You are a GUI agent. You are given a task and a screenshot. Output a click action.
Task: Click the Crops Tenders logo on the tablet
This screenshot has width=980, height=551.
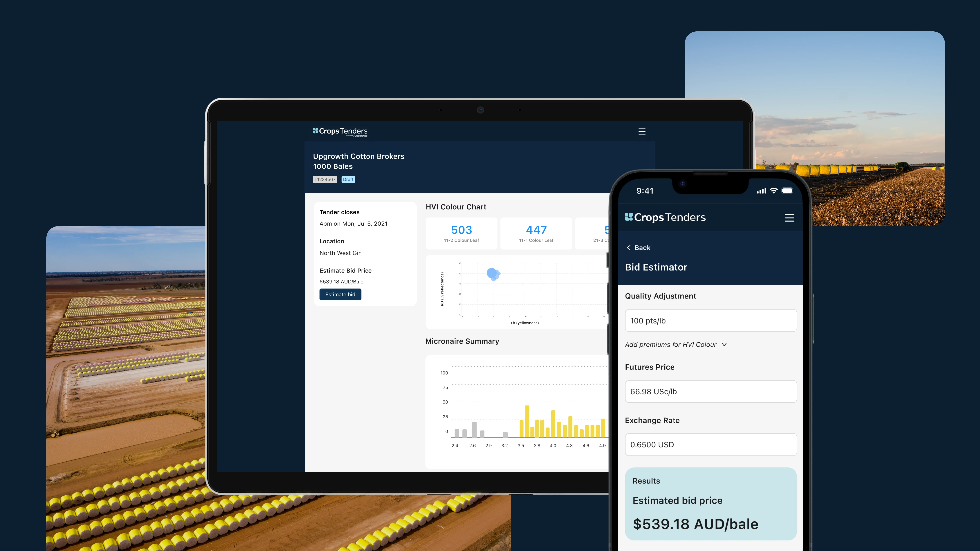pos(340,131)
